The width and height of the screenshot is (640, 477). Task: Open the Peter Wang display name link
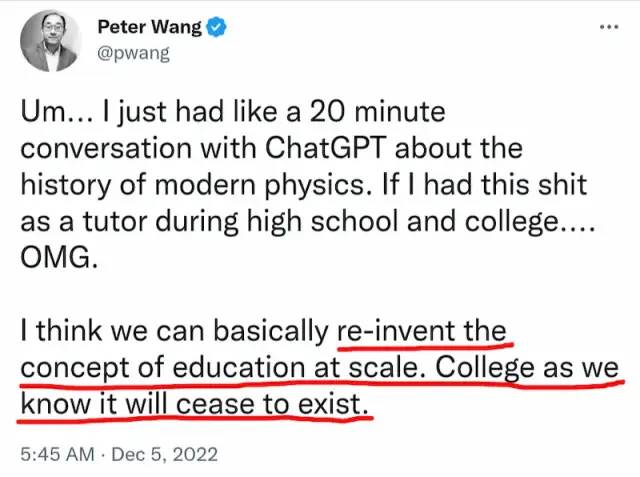click(146, 27)
